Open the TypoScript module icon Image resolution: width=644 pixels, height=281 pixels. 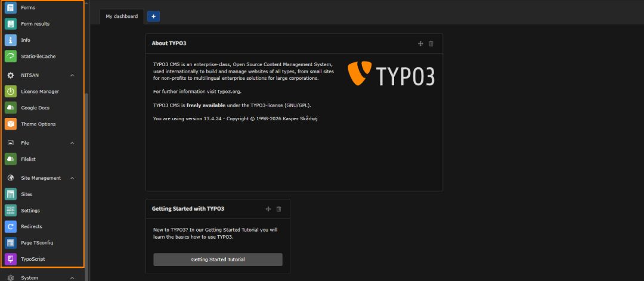[11, 259]
